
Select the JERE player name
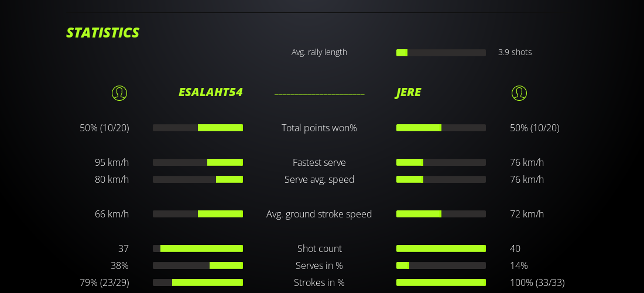(409, 92)
